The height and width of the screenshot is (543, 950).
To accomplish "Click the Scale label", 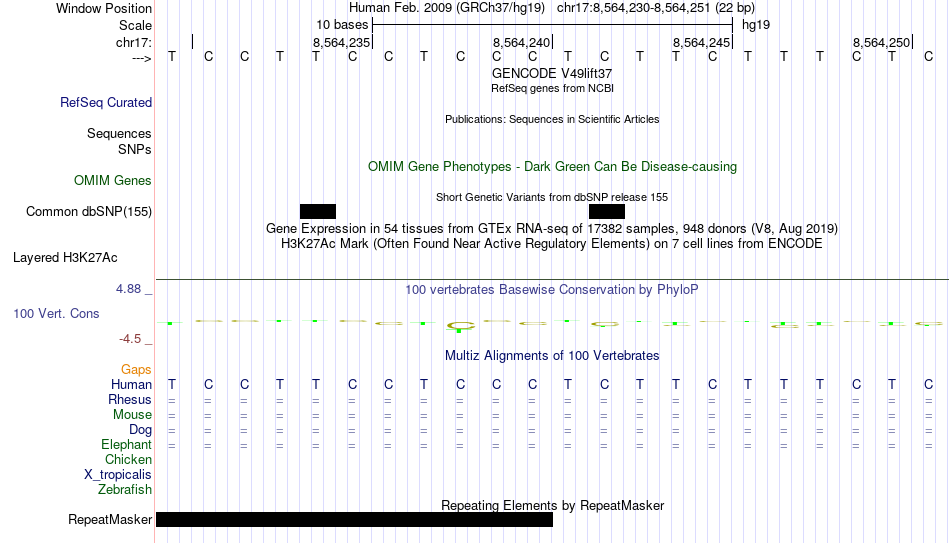I will pyautogui.click(x=136, y=25).
